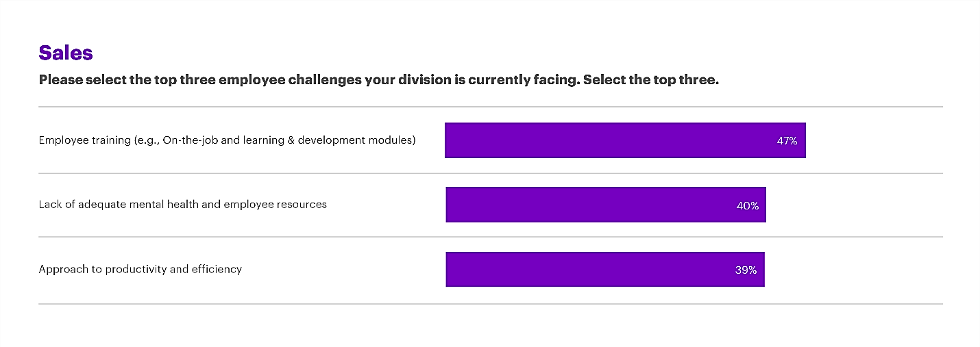
Task: Click the divider line above Employee training
Action: pos(490,107)
